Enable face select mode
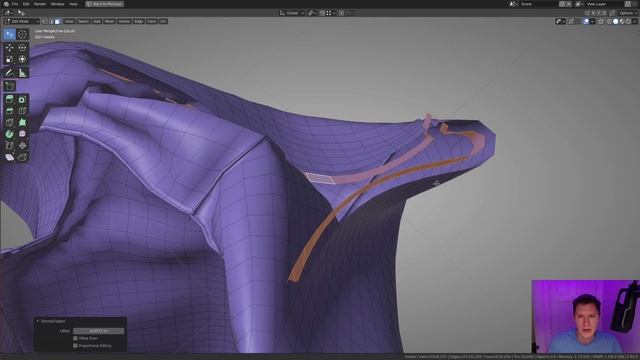This screenshot has height=360, width=640. click(x=57, y=21)
